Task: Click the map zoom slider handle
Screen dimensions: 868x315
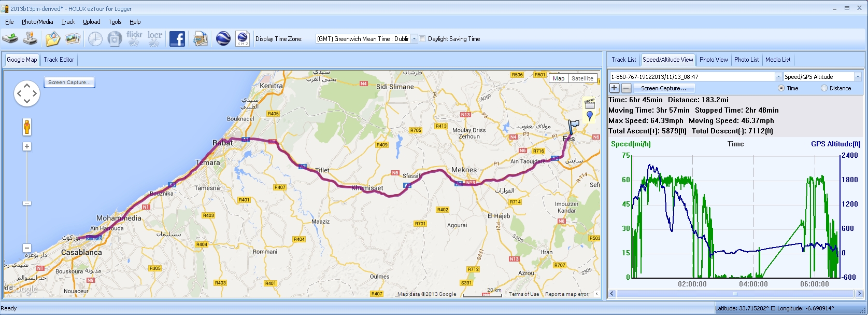Action: 27,203
